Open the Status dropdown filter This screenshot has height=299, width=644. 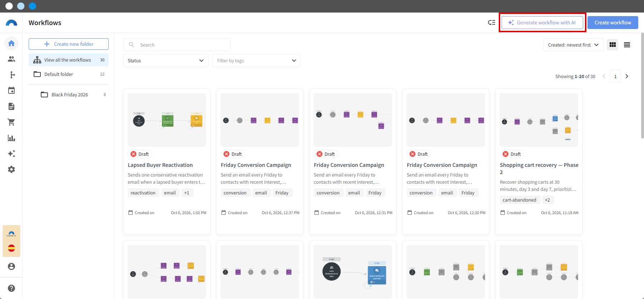166,61
